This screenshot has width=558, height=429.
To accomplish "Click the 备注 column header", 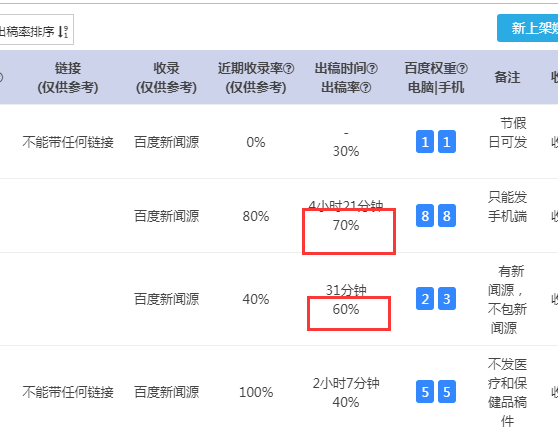I will pos(507,78).
